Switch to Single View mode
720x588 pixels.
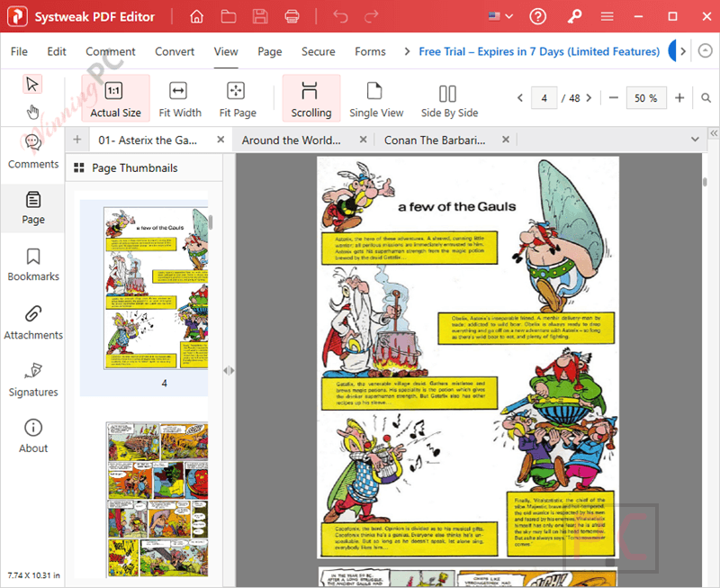tap(376, 98)
